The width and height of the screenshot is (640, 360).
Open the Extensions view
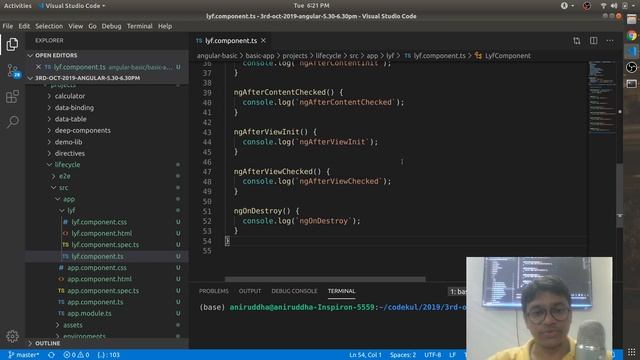(12, 97)
